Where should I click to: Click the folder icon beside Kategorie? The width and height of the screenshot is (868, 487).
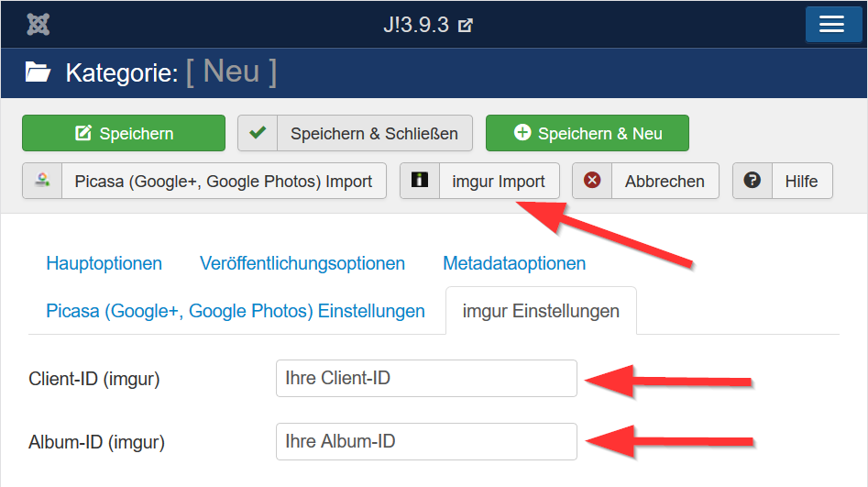[38, 72]
